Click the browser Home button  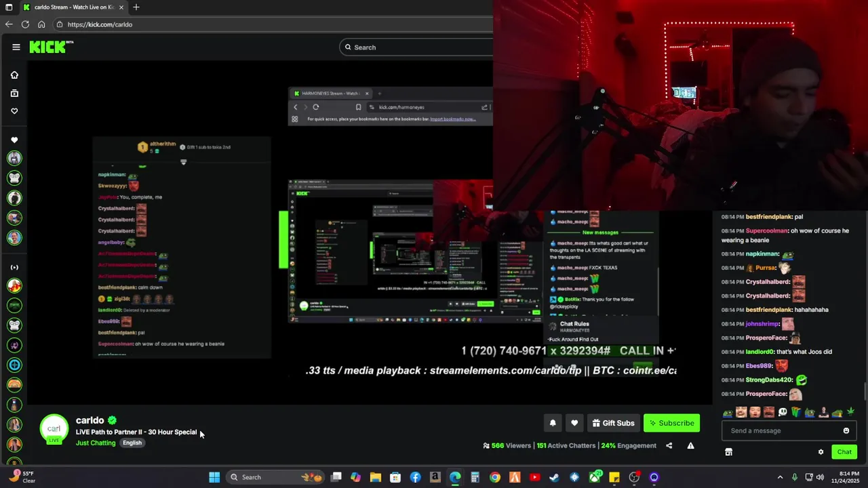41,24
